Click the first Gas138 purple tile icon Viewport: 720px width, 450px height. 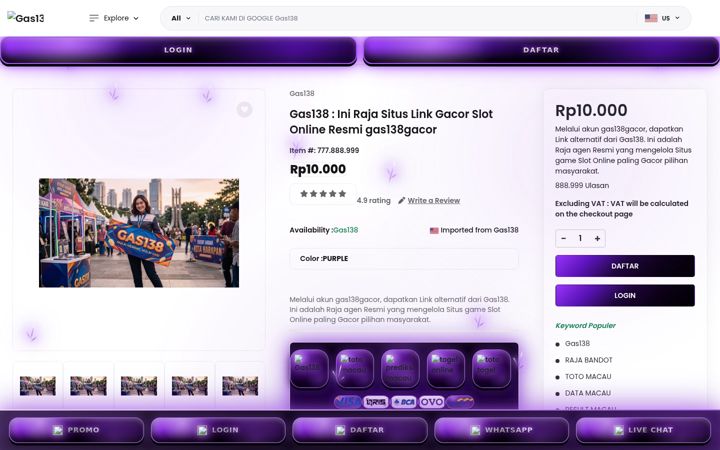pos(309,368)
